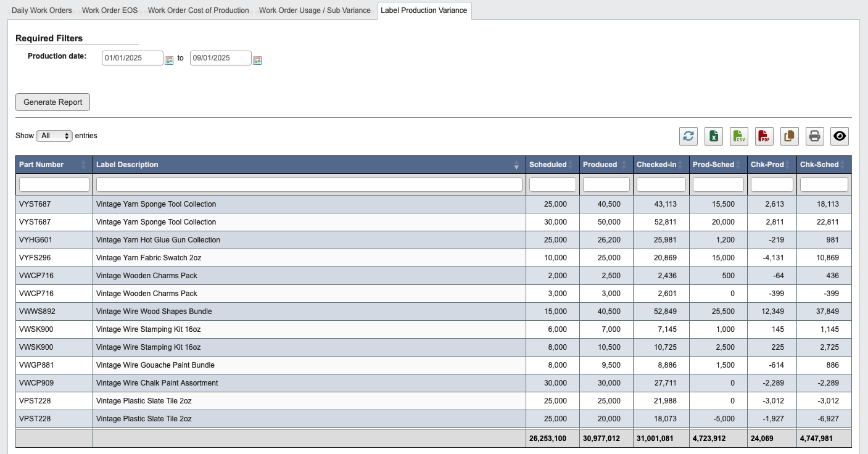This screenshot has width=868, height=454.
Task: Export the report to Excel
Action: click(714, 136)
